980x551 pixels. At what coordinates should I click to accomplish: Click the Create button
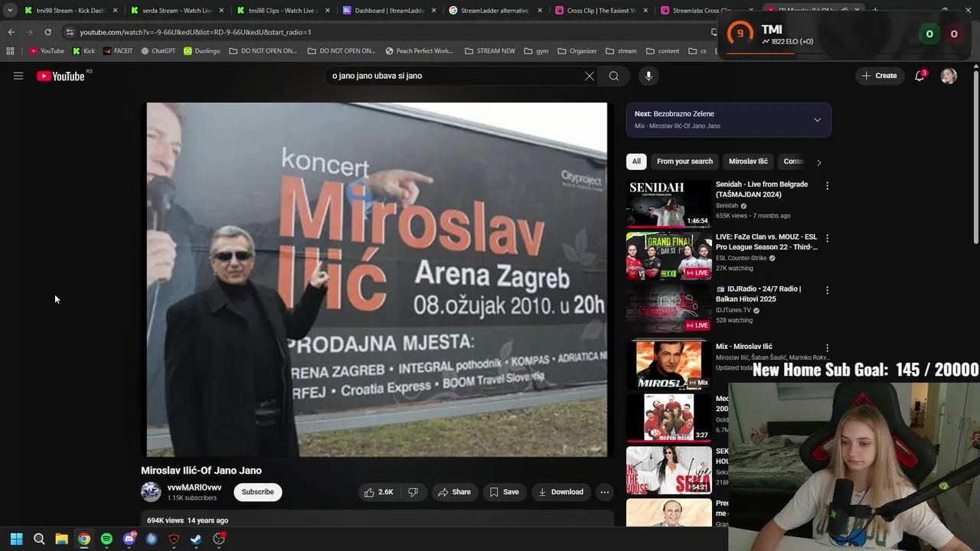coord(879,76)
